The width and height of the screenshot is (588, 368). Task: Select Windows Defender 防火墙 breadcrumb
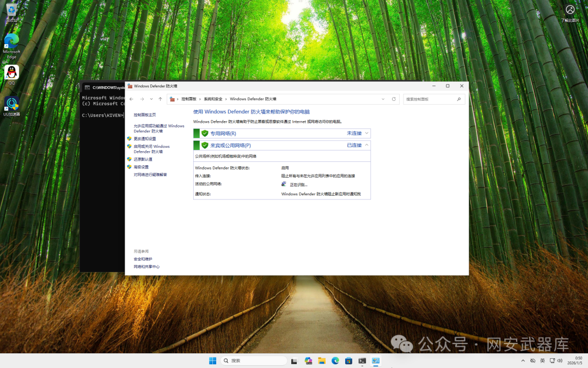pos(253,99)
